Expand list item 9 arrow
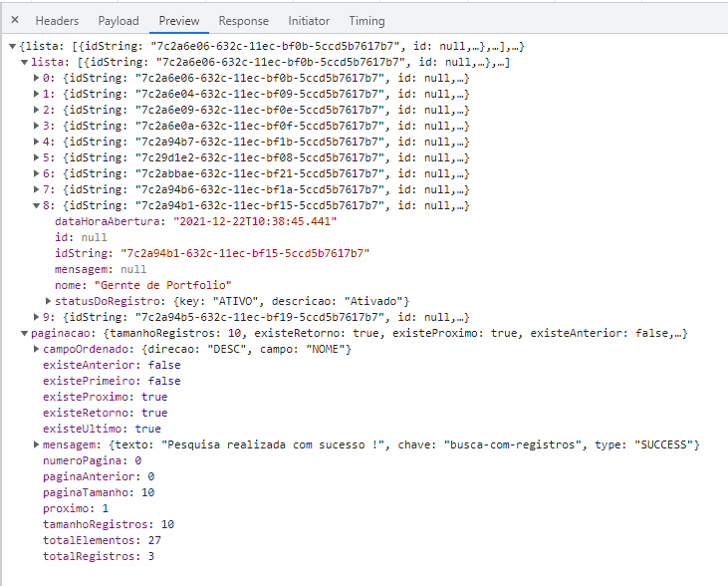 36,317
